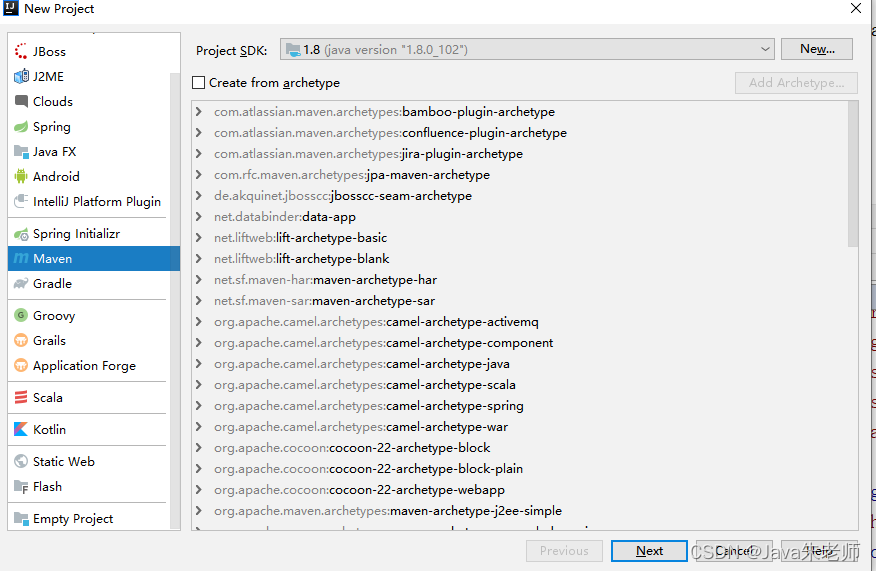Screen dimensions: 876x571
Task: Select the Kotlin icon
Action: click(21, 429)
